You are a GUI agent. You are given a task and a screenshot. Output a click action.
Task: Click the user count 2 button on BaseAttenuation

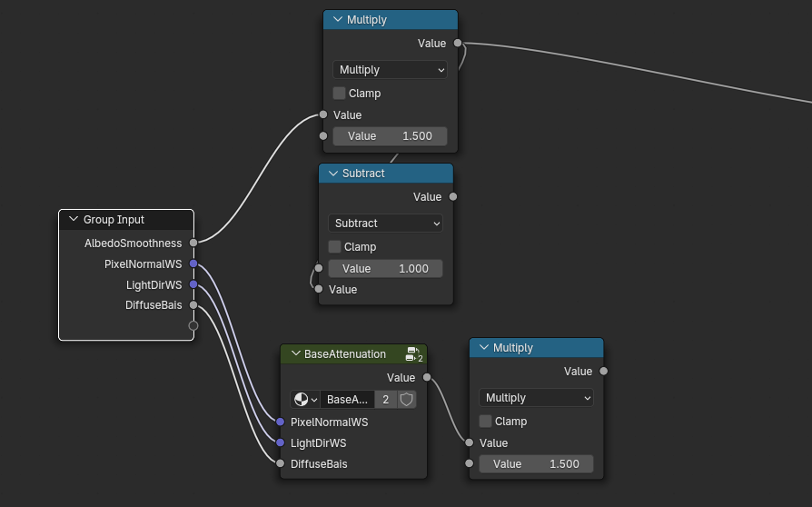[386, 400]
